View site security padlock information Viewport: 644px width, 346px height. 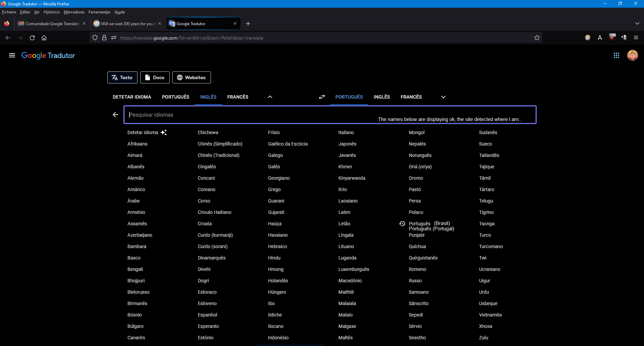(104, 38)
